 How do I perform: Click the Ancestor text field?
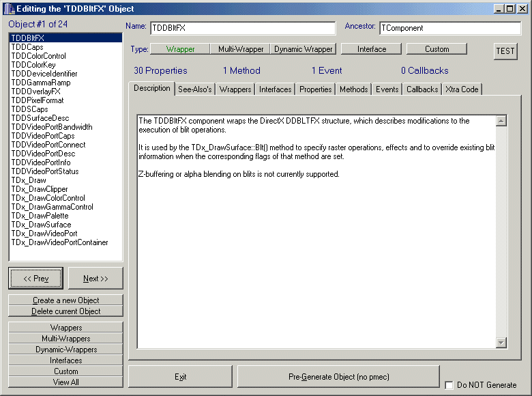coord(449,28)
